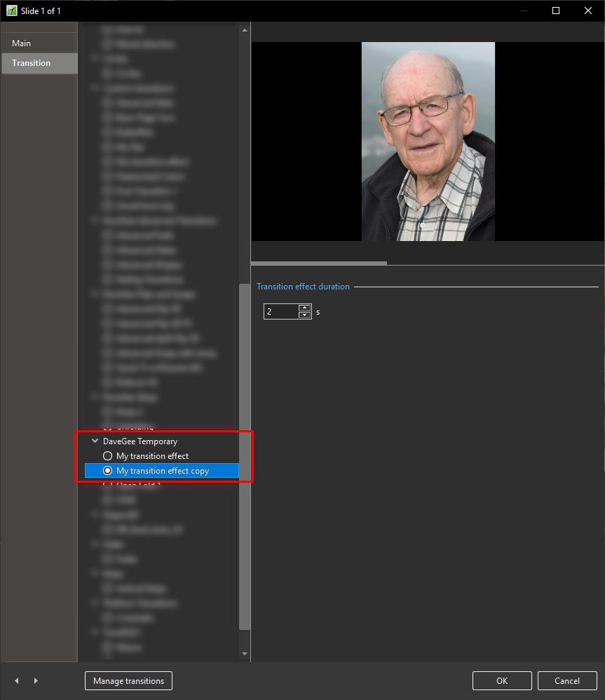
Task: Select the 'My transition effect' radio button
Action: 108,456
